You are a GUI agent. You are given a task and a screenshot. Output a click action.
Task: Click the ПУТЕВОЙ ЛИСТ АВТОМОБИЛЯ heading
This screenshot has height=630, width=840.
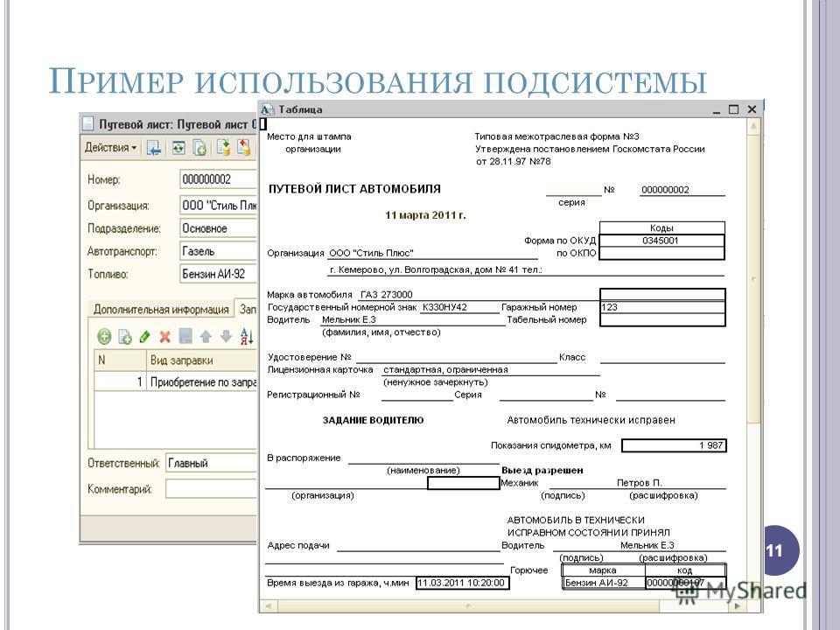click(x=354, y=189)
